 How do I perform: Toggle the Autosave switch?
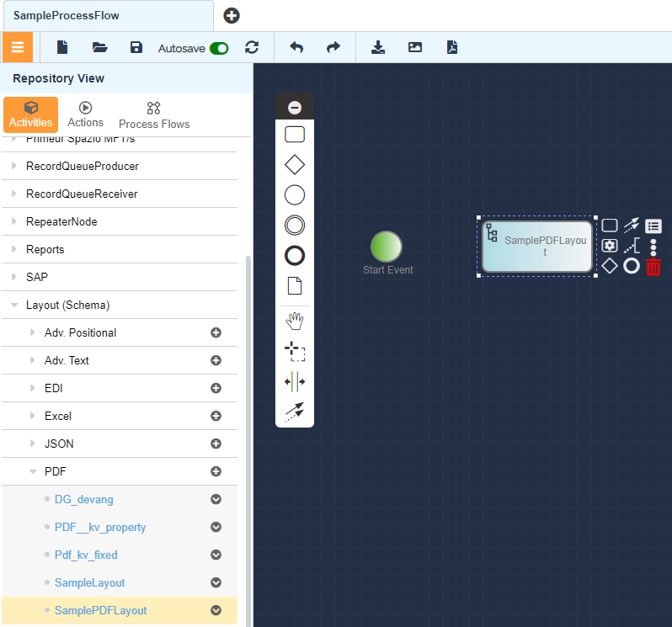219,49
